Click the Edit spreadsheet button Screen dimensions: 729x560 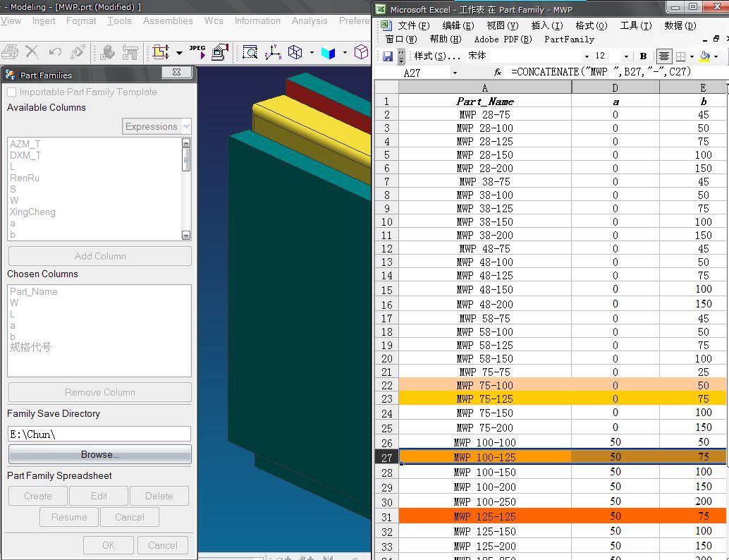pyautogui.click(x=99, y=496)
